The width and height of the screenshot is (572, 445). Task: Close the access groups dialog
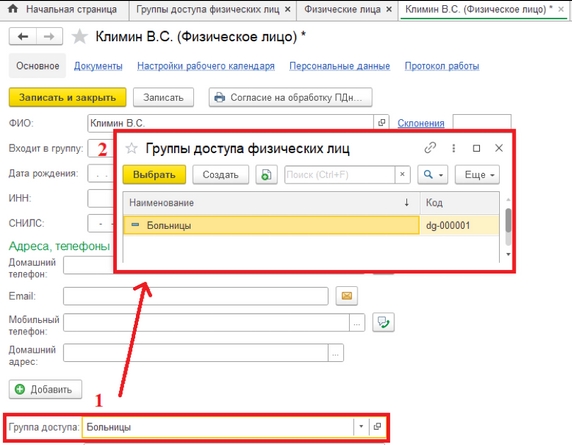pos(499,148)
